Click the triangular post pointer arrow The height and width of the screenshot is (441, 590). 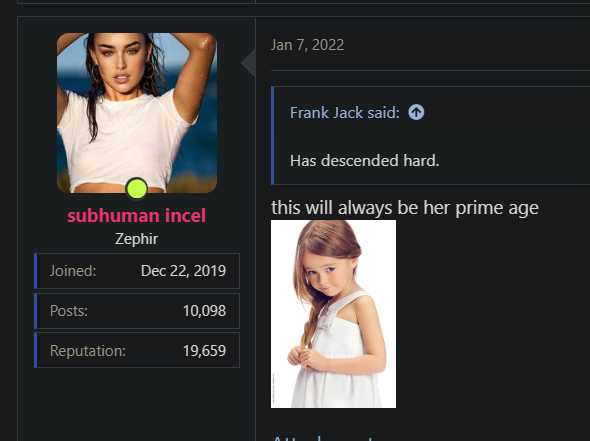[x=248, y=62]
